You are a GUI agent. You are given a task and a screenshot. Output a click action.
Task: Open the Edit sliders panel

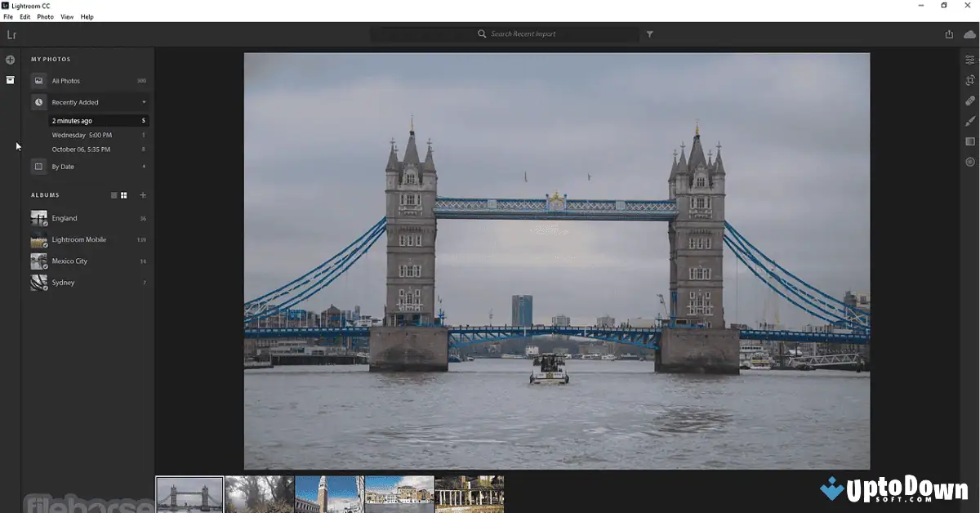[x=969, y=59]
